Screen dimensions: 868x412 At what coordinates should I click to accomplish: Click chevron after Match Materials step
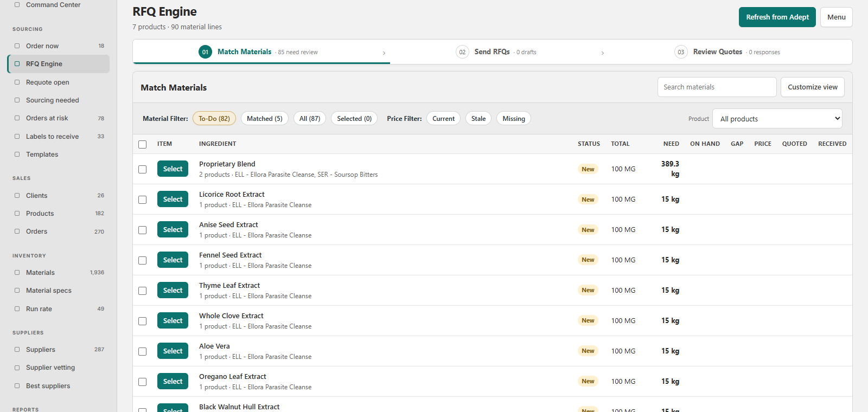point(384,53)
